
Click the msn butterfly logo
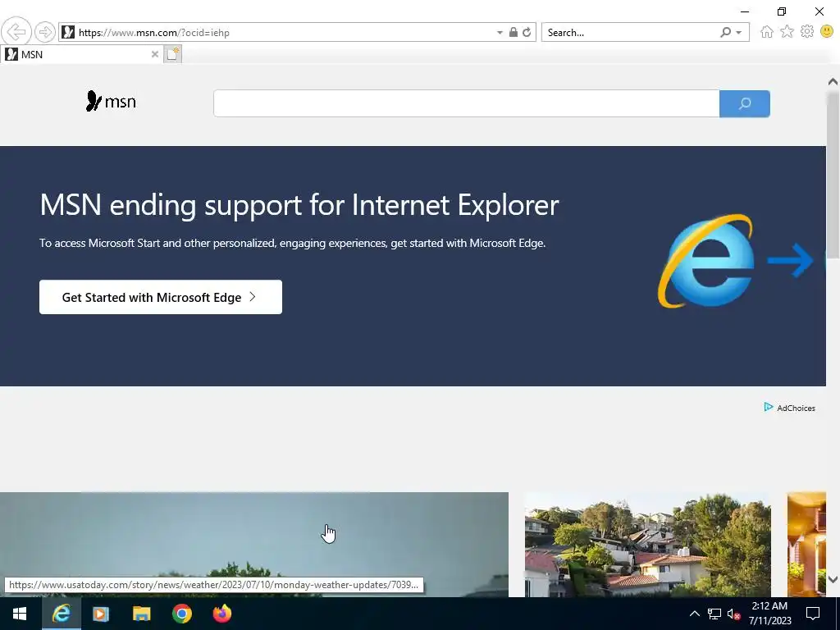click(111, 101)
